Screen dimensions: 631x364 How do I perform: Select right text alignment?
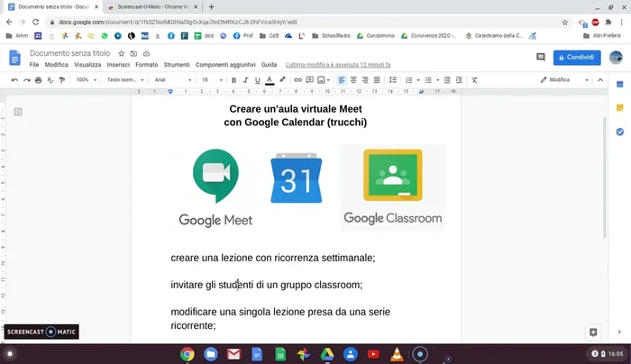pos(365,80)
